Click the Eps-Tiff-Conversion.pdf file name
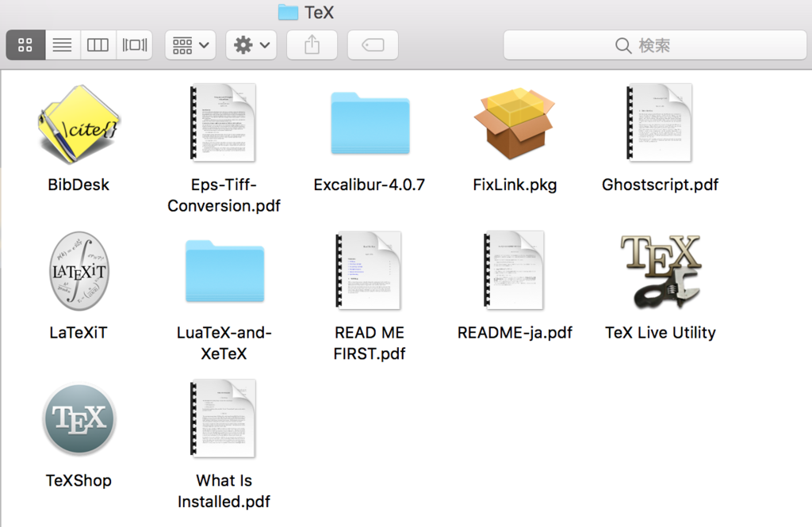This screenshot has width=812, height=527. (224, 195)
